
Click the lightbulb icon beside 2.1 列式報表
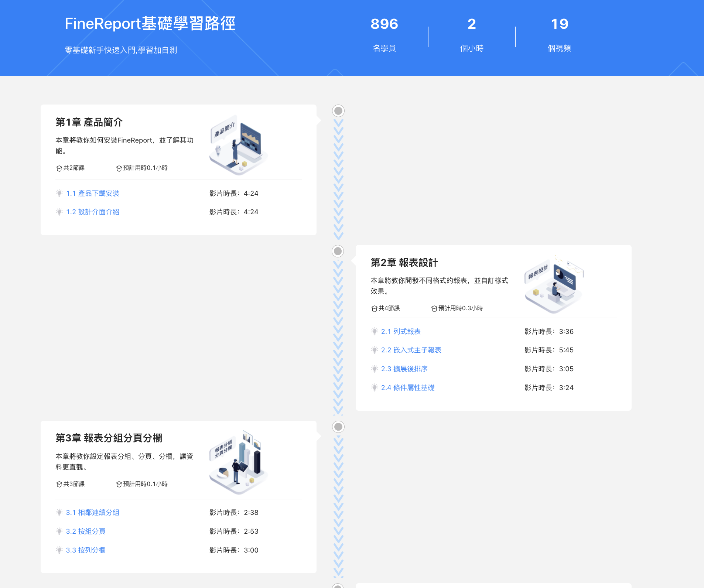(x=374, y=331)
